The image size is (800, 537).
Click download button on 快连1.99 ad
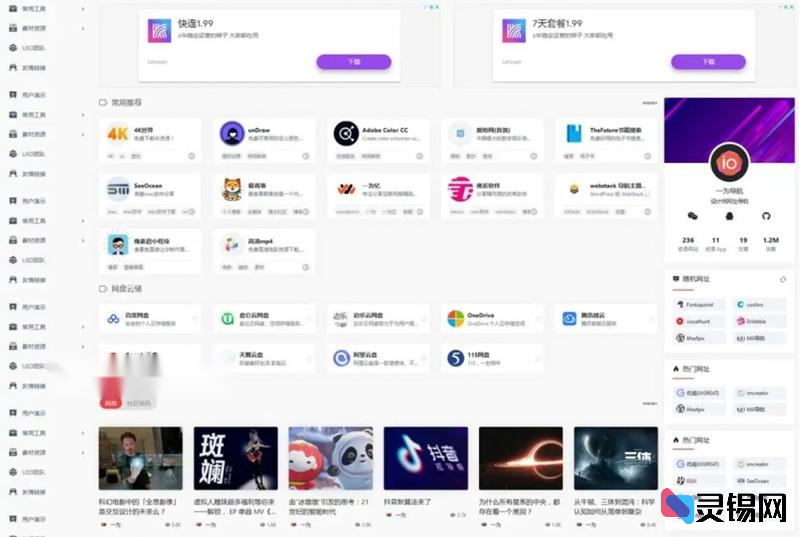(x=354, y=62)
